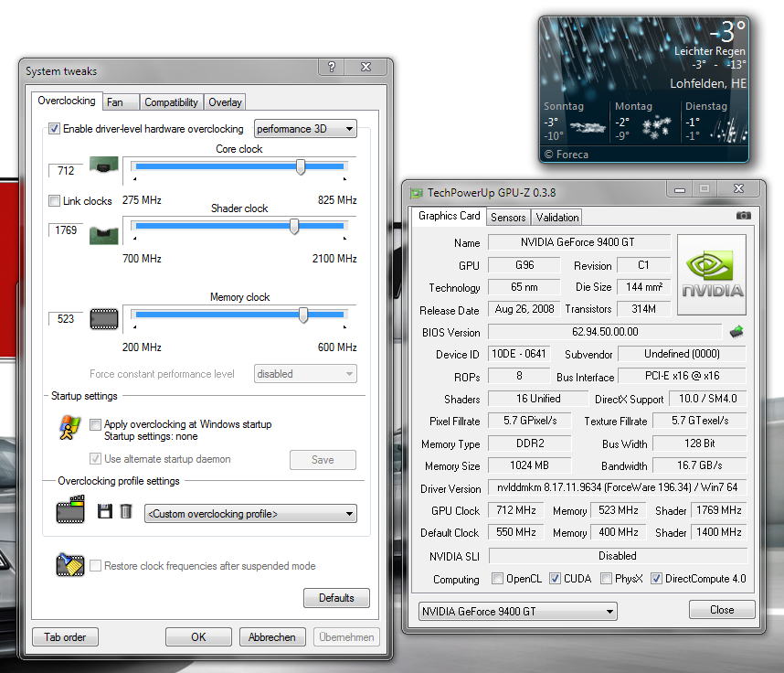This screenshot has width=784, height=673.
Task: Click the Bus Interface PCI-E x16 @ x16 value
Action: point(682,376)
